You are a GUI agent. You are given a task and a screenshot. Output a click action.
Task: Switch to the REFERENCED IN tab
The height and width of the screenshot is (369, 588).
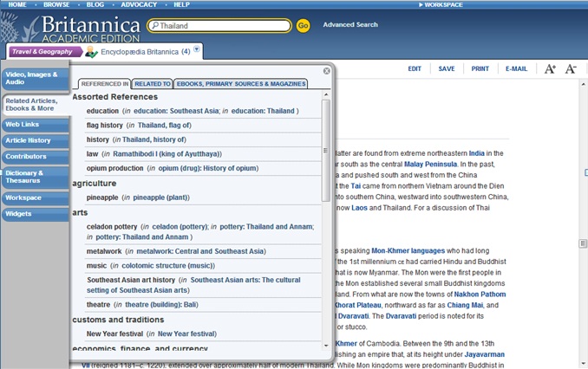coord(105,84)
